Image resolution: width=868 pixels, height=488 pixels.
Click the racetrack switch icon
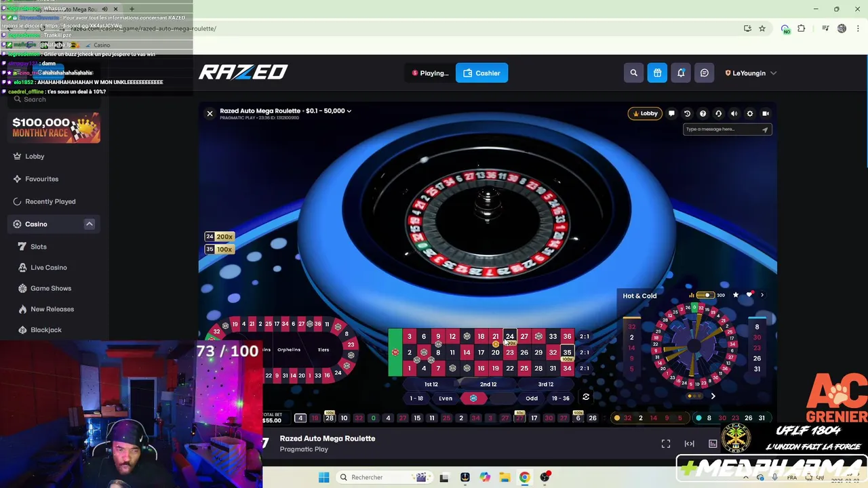tap(586, 397)
